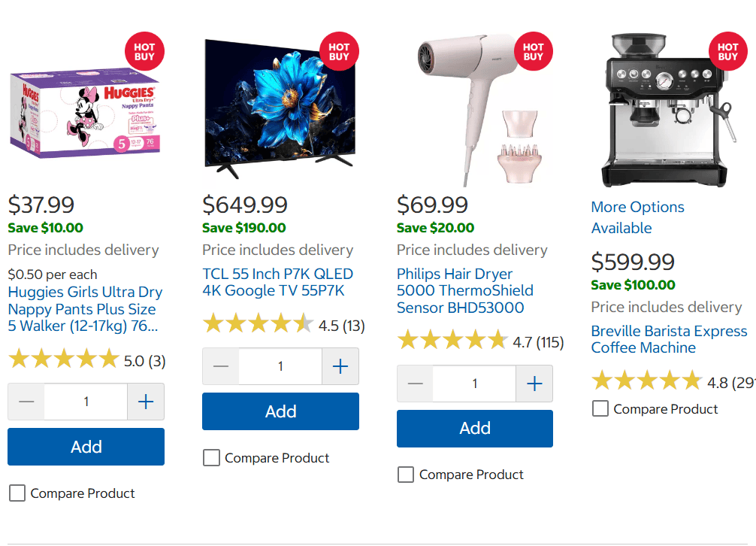Open More Options Available for Breville machine
This screenshot has width=756, height=546.
click(637, 217)
